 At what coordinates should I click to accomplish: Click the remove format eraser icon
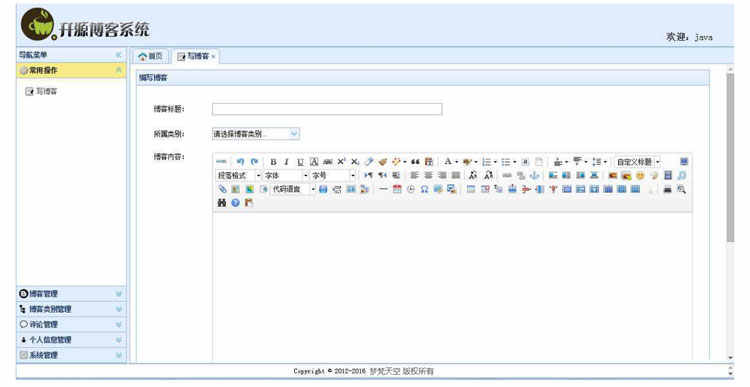coord(369,162)
